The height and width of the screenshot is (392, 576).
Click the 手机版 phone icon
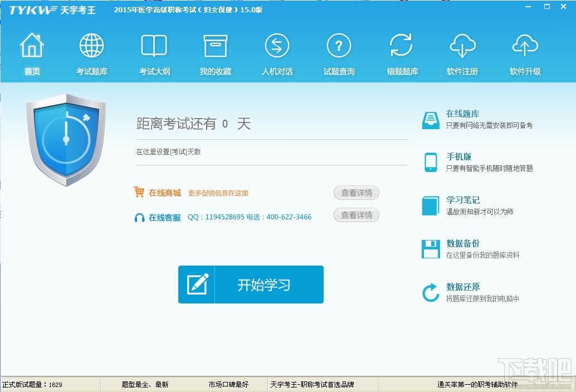[431, 162]
